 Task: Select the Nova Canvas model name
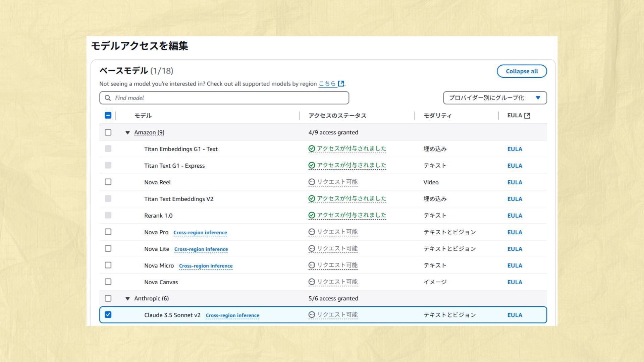coord(161,282)
